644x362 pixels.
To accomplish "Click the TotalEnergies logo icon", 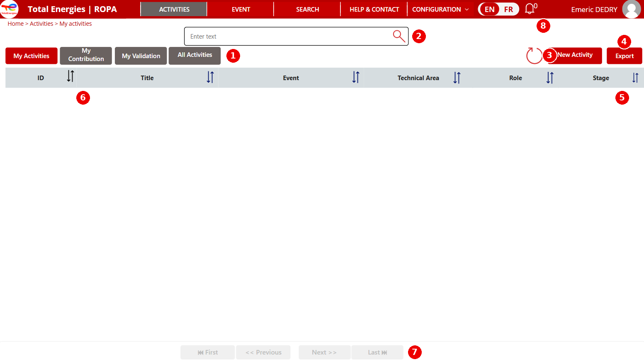I will click(10, 9).
